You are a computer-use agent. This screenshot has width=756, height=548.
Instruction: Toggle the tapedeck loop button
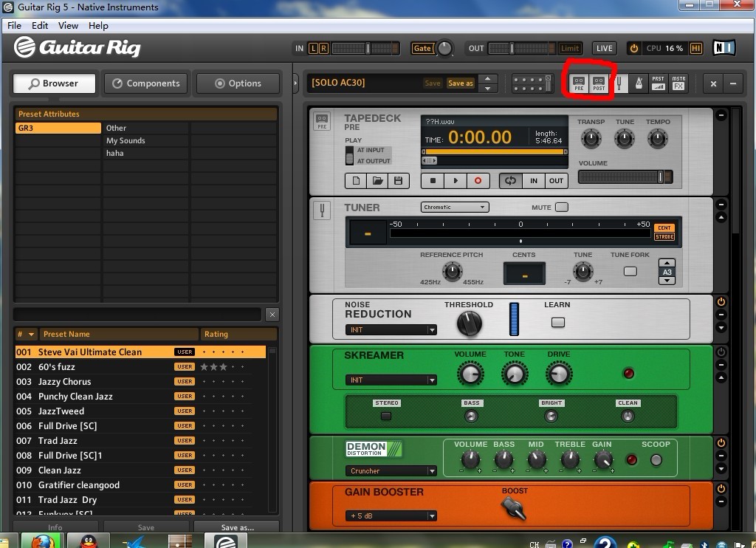point(510,180)
